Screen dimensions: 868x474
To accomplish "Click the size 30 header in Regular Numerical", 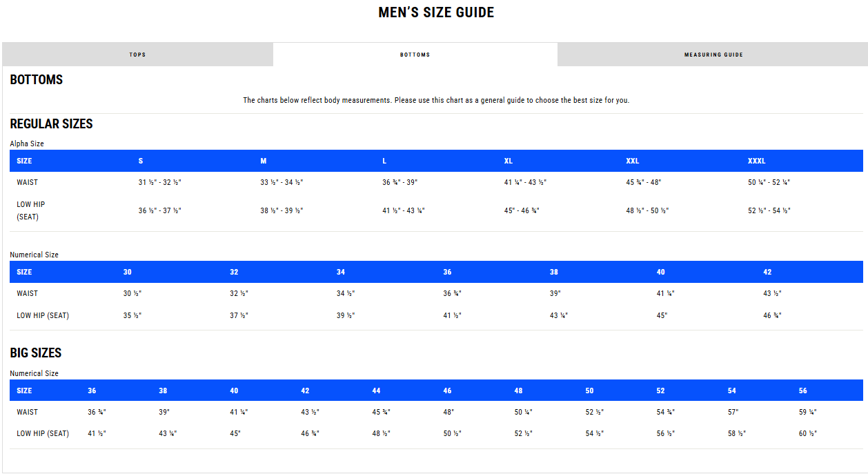I will tap(128, 272).
